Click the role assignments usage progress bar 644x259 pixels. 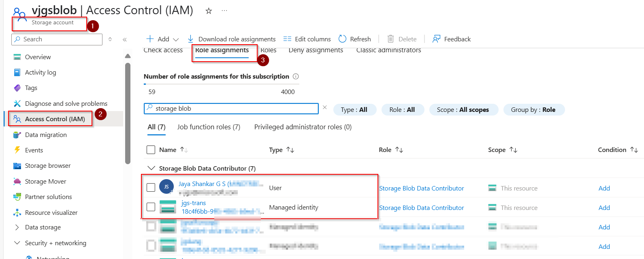click(222, 84)
